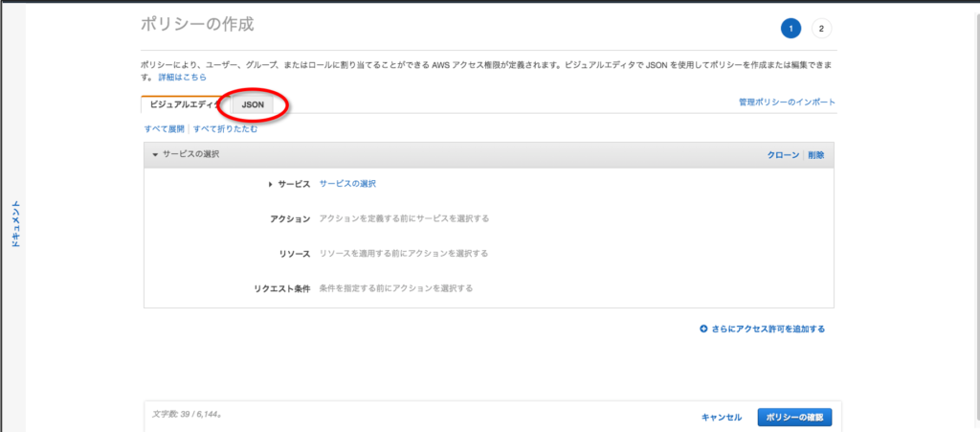
Task: Expand the サービス row disclosure triangle
Action: [271, 184]
